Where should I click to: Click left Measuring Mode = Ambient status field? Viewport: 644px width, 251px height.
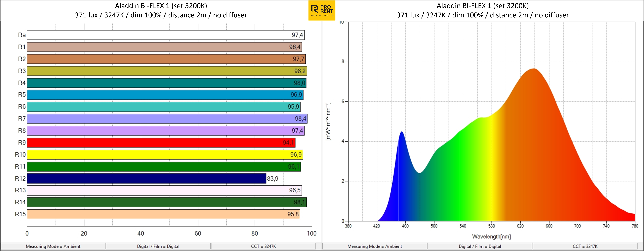(x=53, y=246)
